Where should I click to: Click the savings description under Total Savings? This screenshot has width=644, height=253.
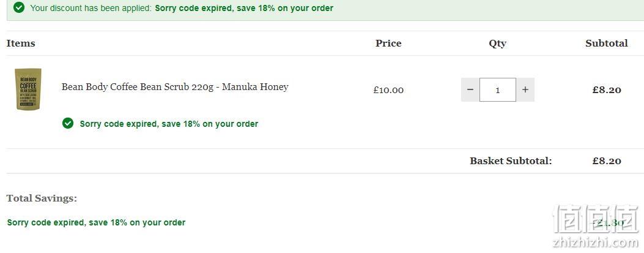[96, 222]
